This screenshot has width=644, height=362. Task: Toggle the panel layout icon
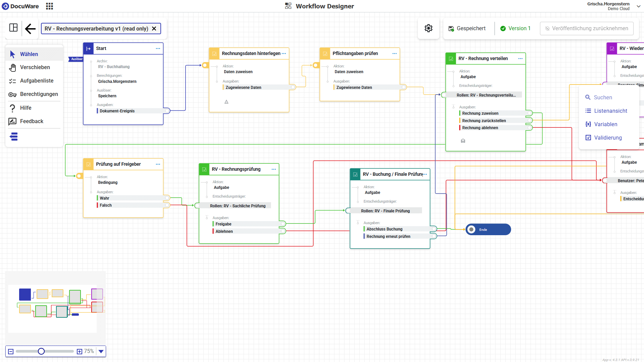(13, 28)
